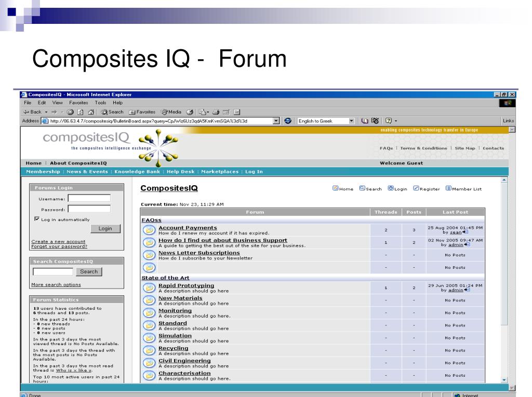532x397 pixels.
Task: Toggle the Log in automatically checkbox
Action: click(x=37, y=219)
